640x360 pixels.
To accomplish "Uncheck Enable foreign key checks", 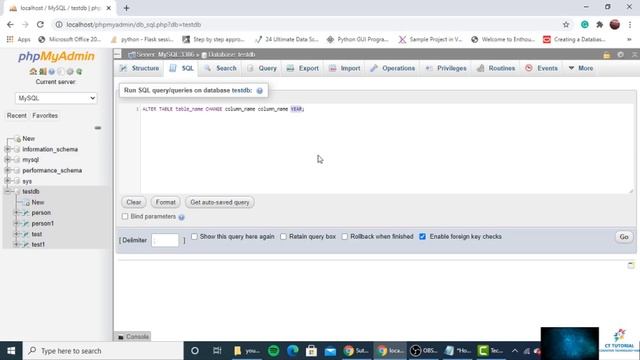I will point(422,236).
